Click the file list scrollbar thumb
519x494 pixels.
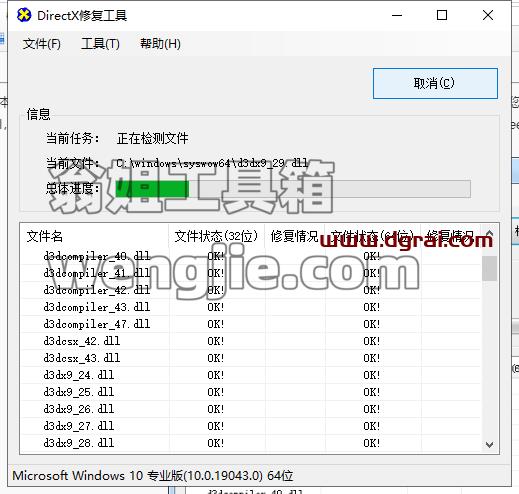pos(489,268)
